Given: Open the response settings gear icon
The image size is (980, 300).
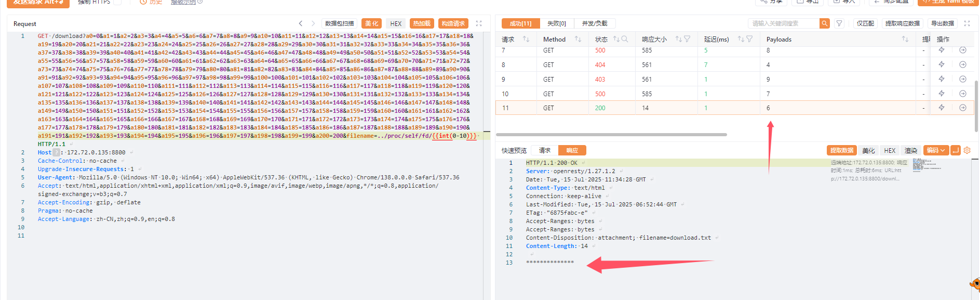Looking at the screenshot, I should click(967, 150).
